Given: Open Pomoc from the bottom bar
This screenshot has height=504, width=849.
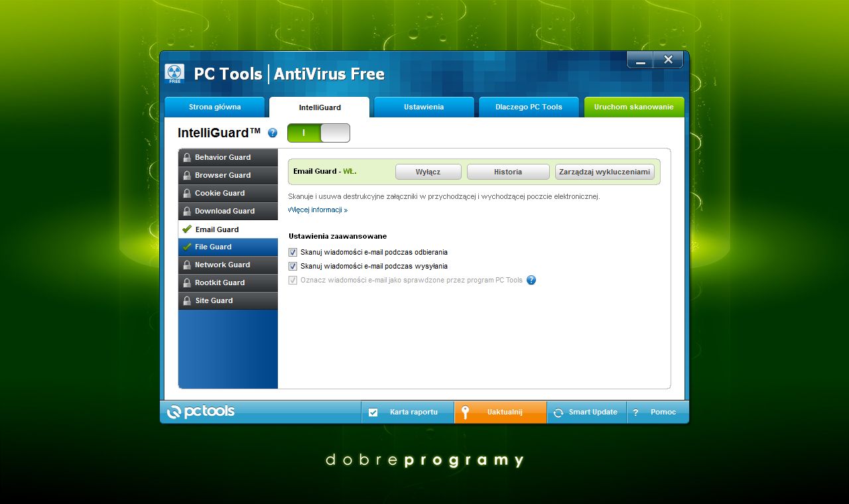Looking at the screenshot, I should [x=658, y=412].
